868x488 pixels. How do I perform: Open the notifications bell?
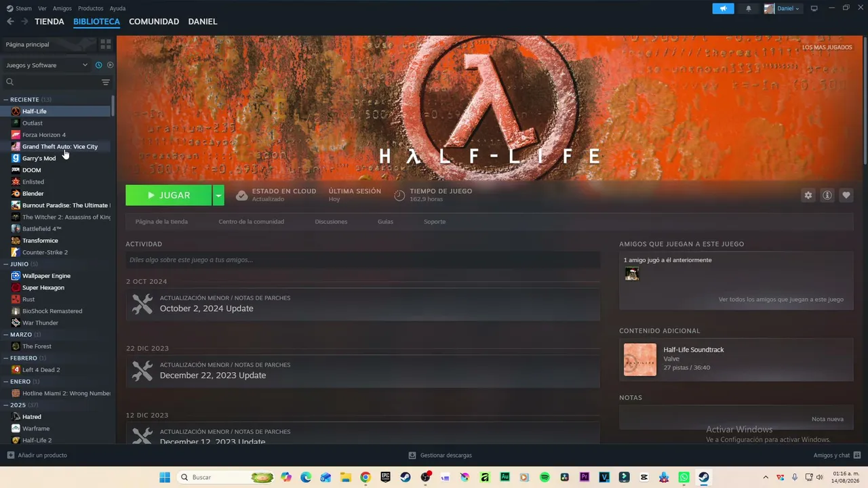click(x=749, y=9)
